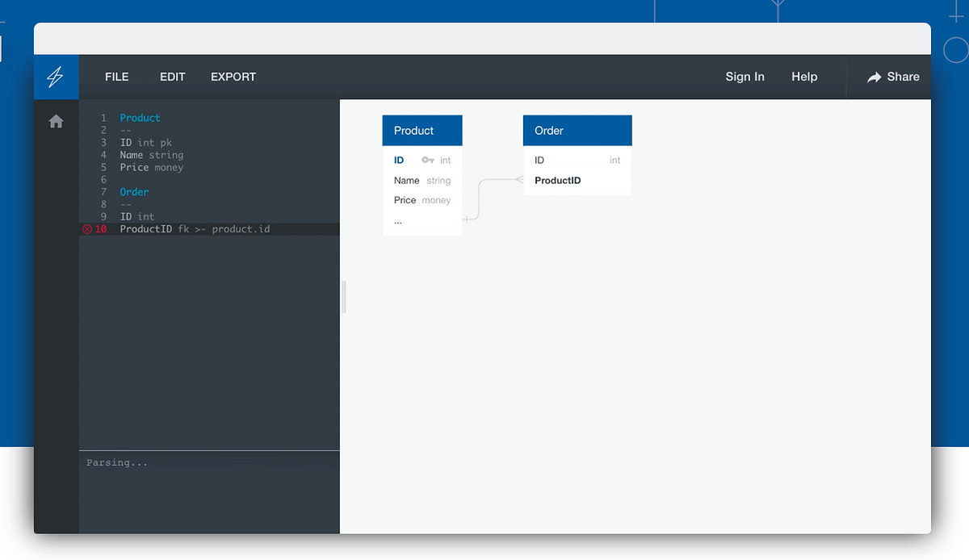Open the EXPORT menu
969x560 pixels.
[x=233, y=77]
